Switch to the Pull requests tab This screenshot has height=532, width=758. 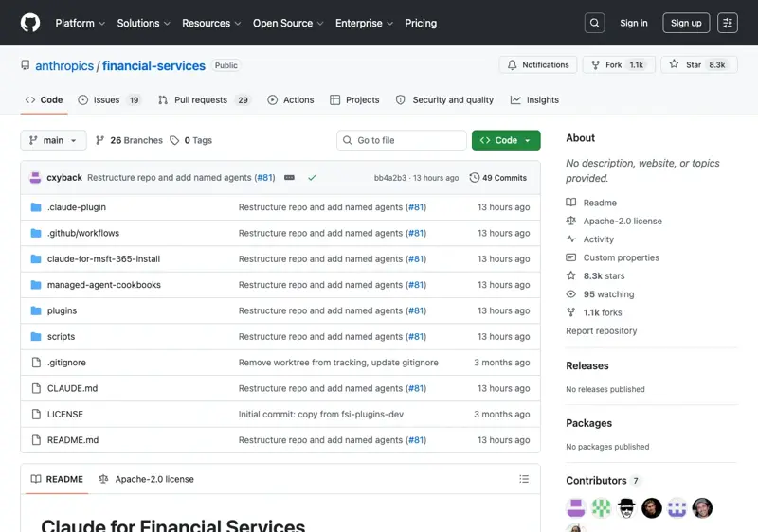pyautogui.click(x=204, y=100)
